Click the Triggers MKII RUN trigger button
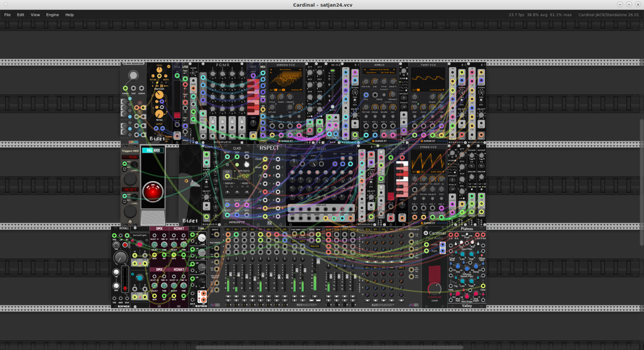This screenshot has width=644, height=350. coord(130,179)
